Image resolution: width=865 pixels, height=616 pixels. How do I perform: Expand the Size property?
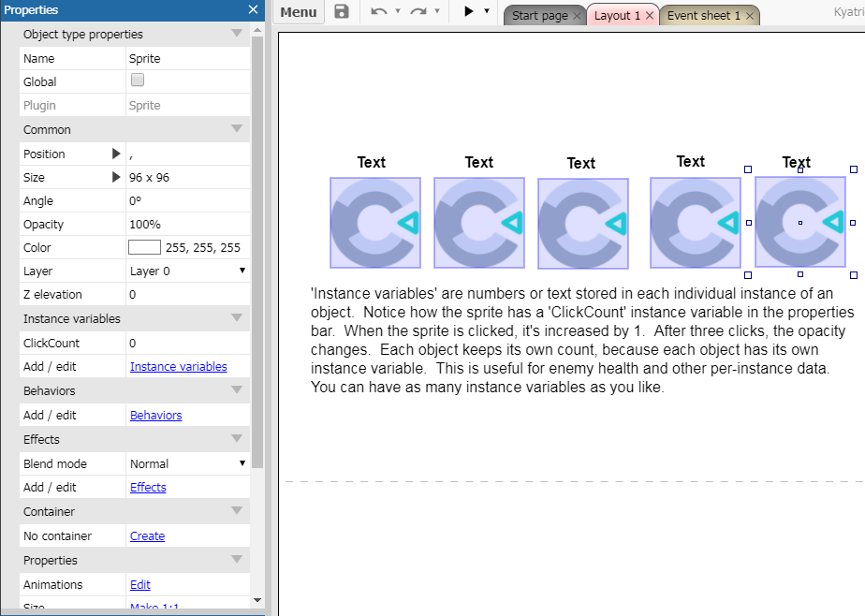(115, 176)
